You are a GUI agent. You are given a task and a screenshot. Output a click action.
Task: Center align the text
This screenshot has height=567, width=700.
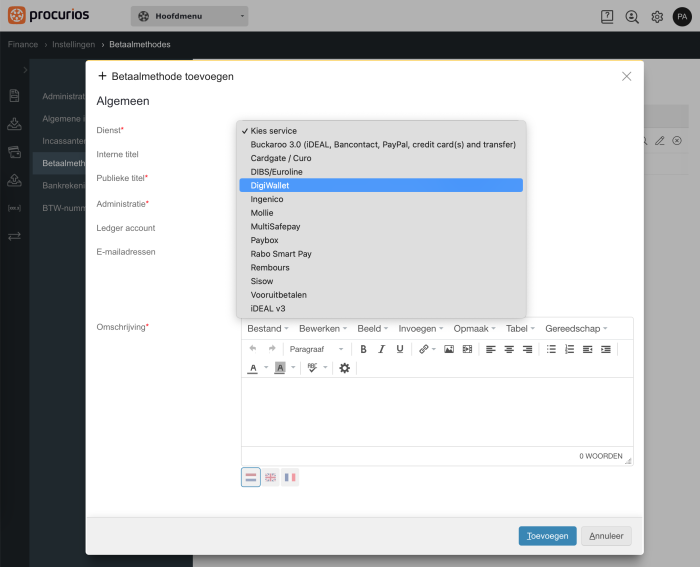509,349
